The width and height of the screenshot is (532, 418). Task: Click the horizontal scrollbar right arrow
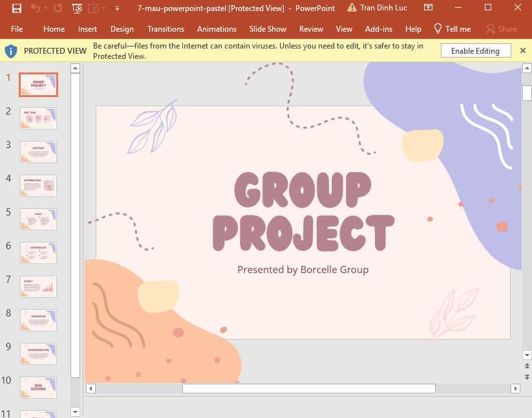[515, 388]
